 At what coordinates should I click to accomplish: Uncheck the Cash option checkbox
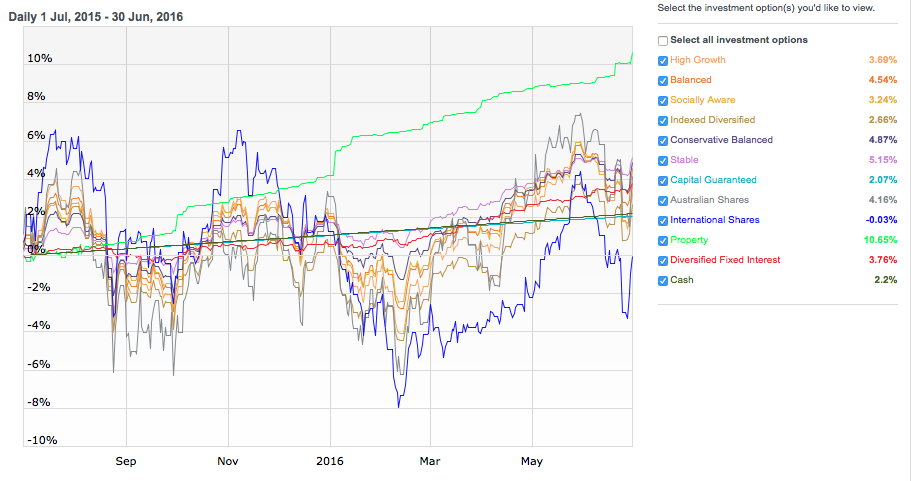663,281
